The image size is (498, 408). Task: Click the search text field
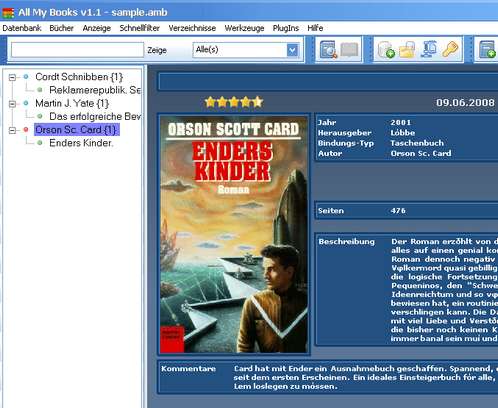tap(77, 50)
